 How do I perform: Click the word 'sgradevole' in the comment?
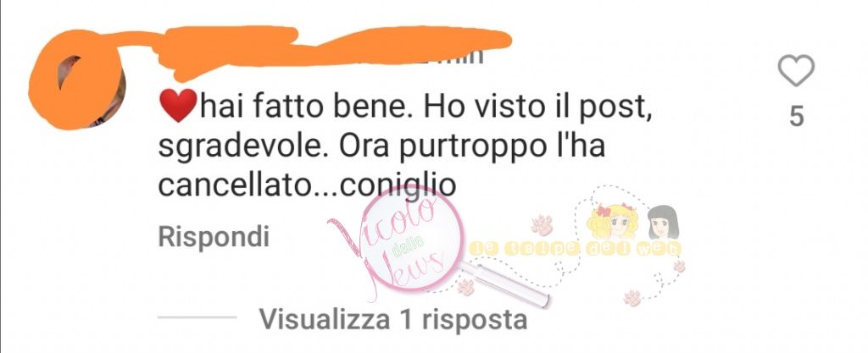click(242, 149)
